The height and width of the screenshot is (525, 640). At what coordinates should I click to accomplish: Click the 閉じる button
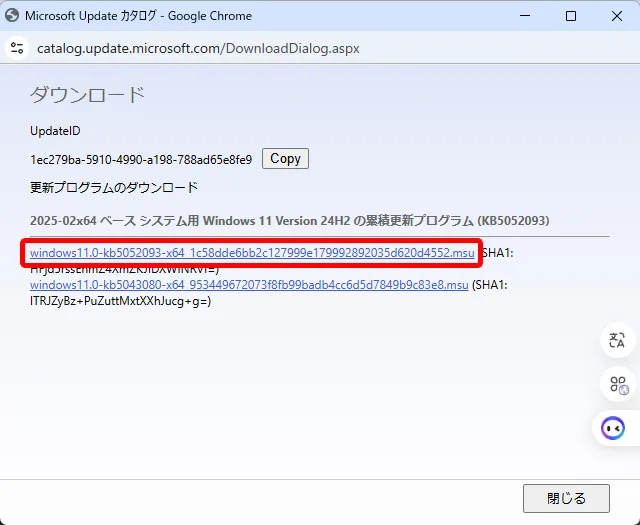pos(566,498)
